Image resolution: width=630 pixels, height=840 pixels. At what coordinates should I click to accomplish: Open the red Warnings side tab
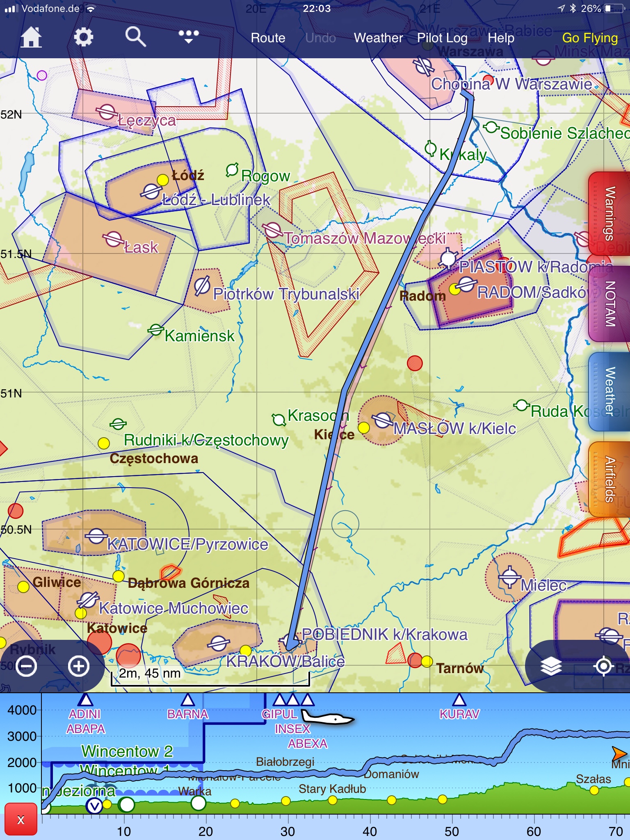[x=609, y=213]
